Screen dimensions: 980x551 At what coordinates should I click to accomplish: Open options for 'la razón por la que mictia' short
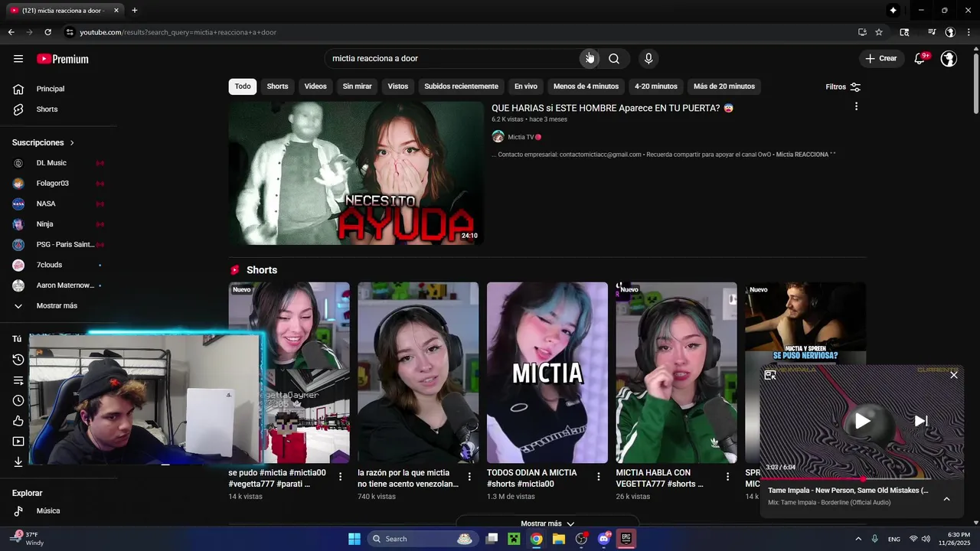point(469,477)
